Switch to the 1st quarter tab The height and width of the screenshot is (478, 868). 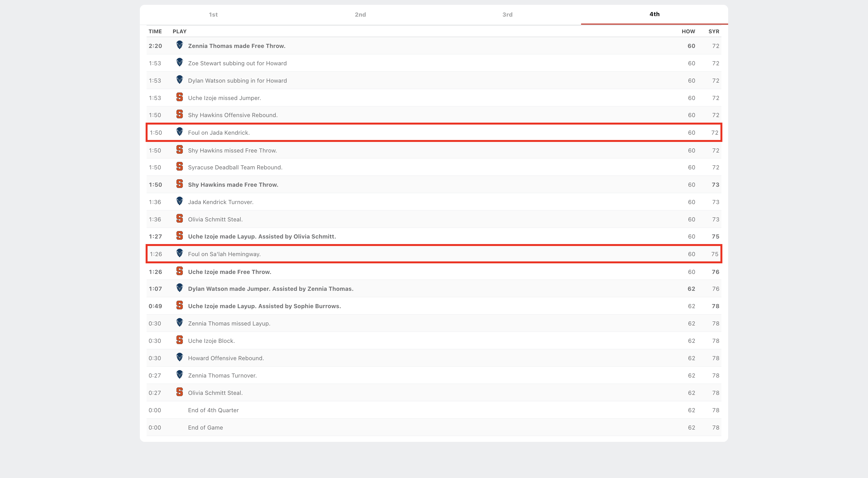tap(213, 14)
